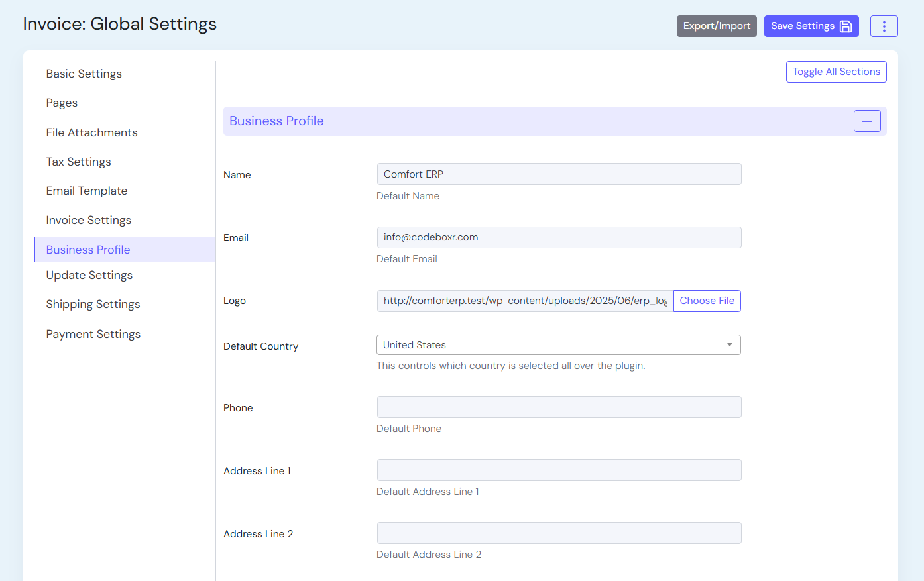Click the empty Phone field
This screenshot has height=581, width=924.
(558, 407)
